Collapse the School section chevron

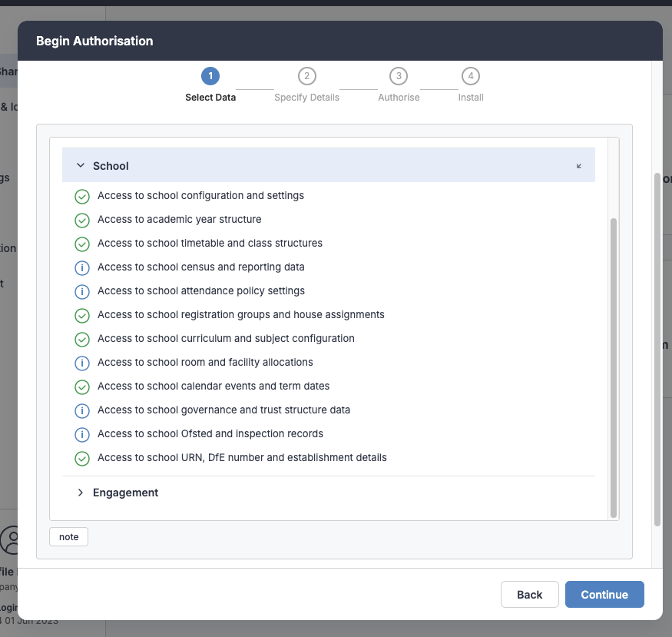(80, 165)
